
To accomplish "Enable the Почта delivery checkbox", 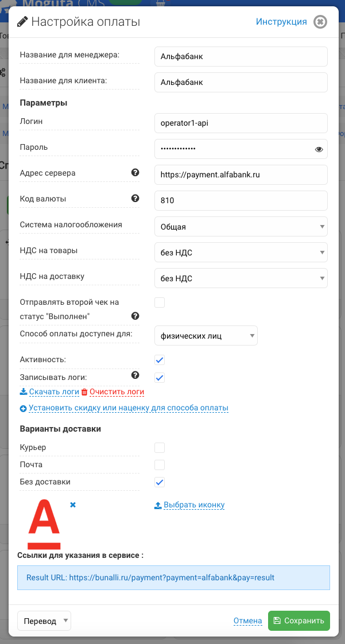I will [160, 465].
